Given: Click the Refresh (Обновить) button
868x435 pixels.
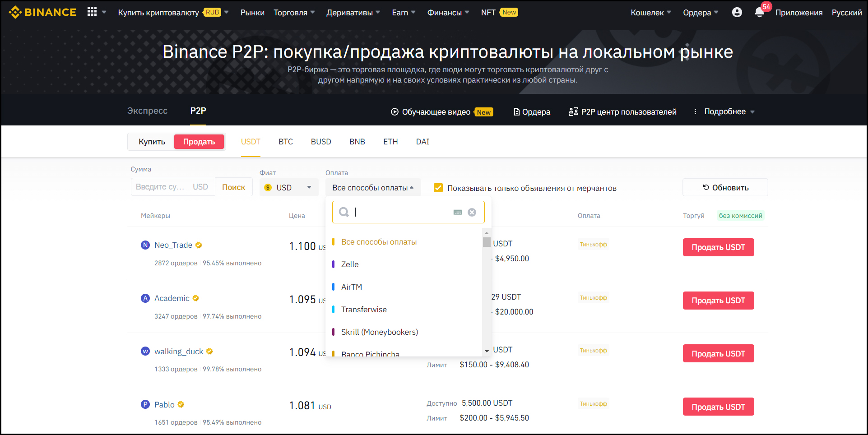Looking at the screenshot, I should tap(725, 187).
